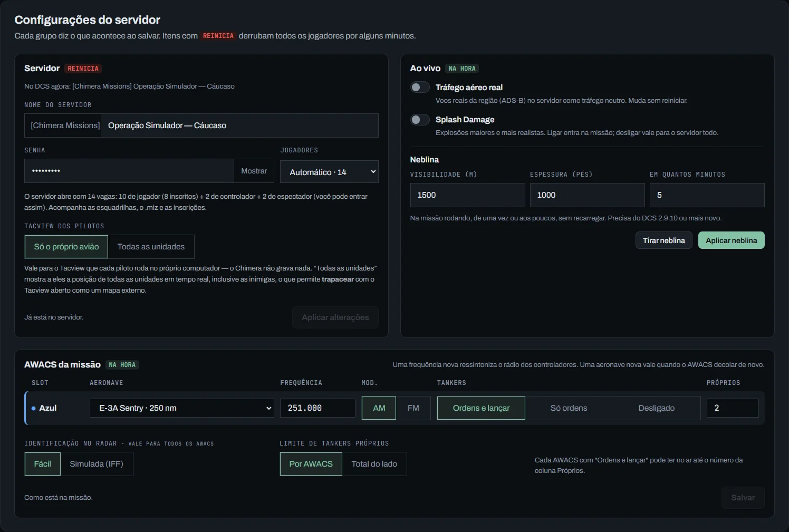Viewport: 789px width, 532px height.
Task: Click the [Chimera Missions] name prefix
Action: pyautogui.click(x=65, y=125)
